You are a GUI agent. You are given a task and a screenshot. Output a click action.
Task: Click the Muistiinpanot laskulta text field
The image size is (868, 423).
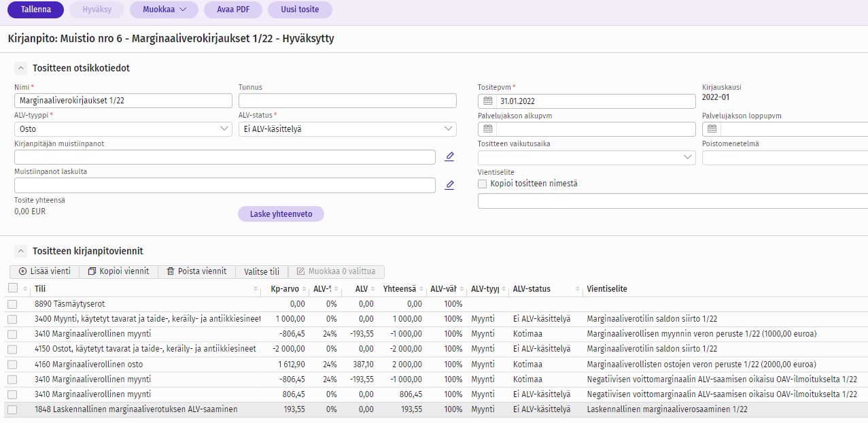click(225, 185)
